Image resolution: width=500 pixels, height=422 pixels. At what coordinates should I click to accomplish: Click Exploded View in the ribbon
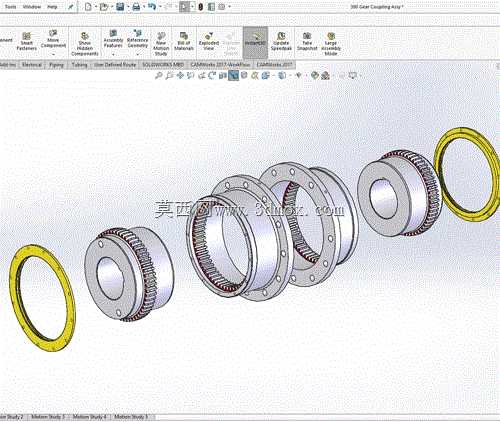pyautogui.click(x=209, y=41)
